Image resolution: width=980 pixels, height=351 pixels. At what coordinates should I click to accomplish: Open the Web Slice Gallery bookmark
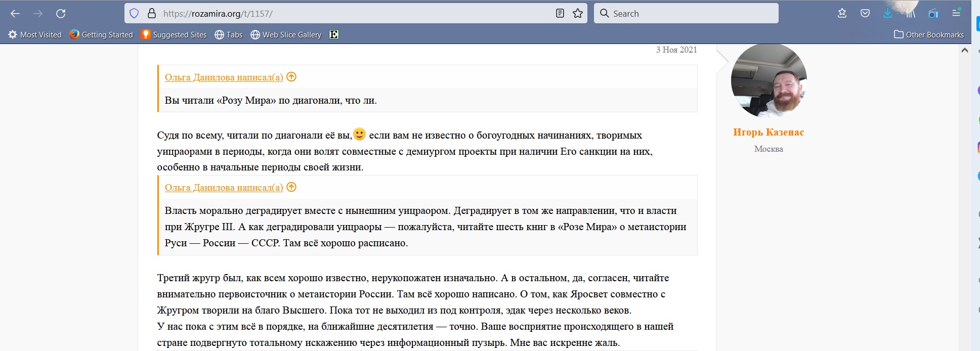286,34
